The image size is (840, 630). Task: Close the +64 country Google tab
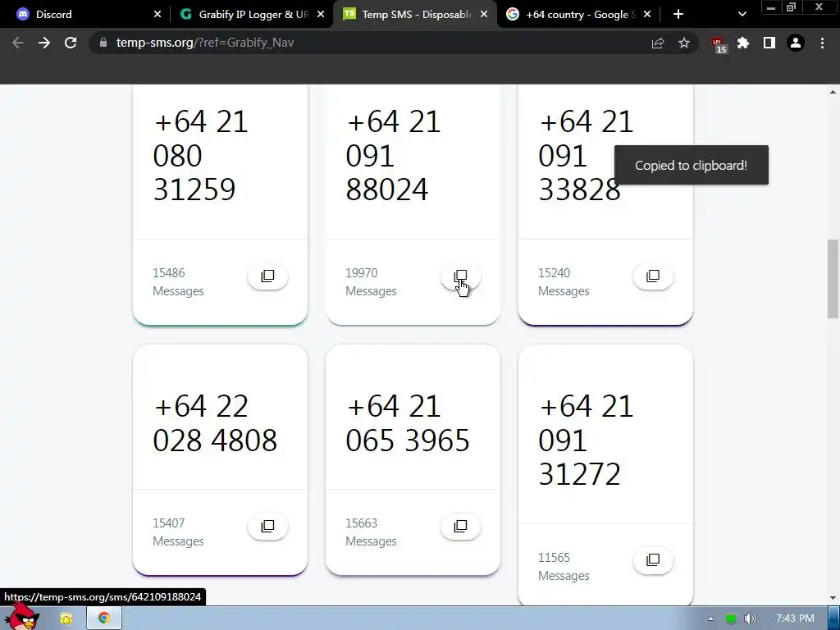(x=647, y=15)
